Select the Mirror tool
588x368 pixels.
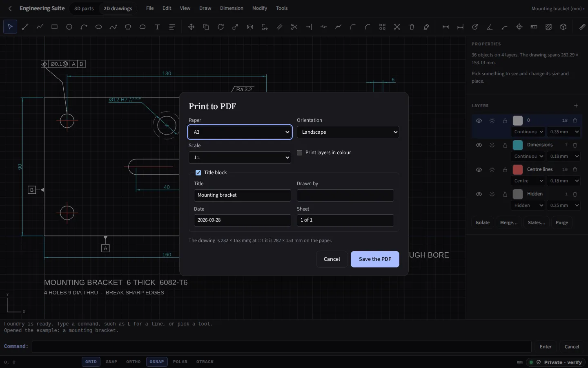coord(250,27)
